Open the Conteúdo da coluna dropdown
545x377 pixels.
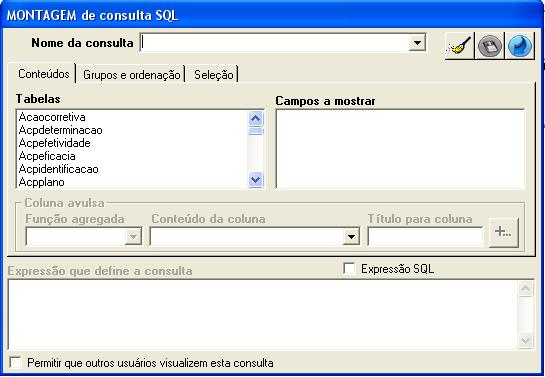[x=351, y=237]
